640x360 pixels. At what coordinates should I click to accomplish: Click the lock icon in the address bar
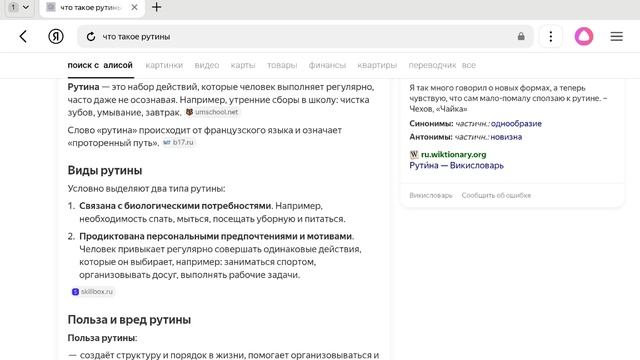(521, 36)
